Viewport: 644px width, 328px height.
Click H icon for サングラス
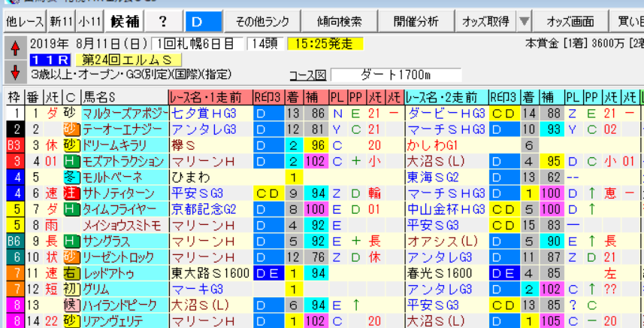click(x=71, y=241)
